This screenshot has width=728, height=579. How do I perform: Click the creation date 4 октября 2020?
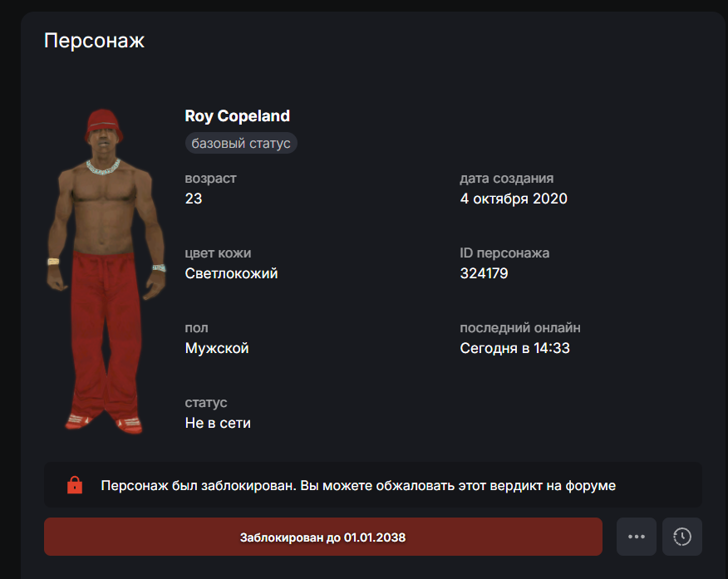[x=514, y=199]
